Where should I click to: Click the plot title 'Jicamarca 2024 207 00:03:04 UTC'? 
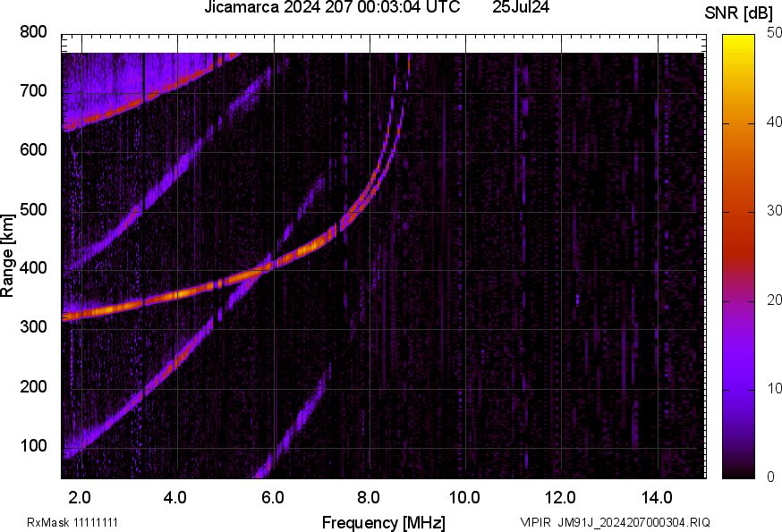(x=332, y=7)
